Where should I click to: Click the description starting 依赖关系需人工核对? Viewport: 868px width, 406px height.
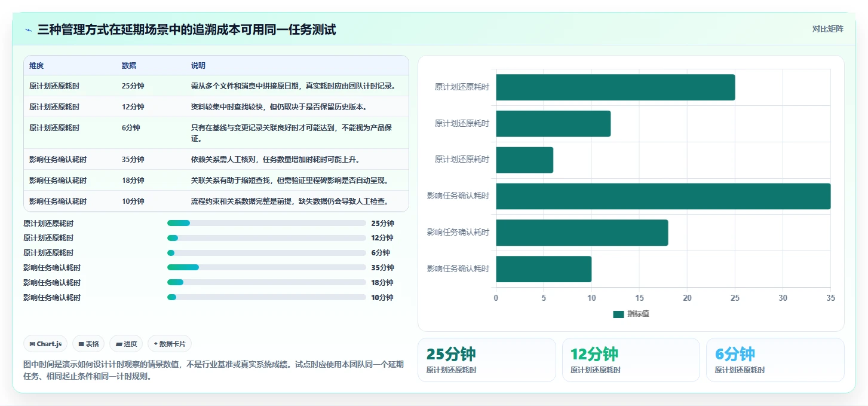pyautogui.click(x=275, y=160)
